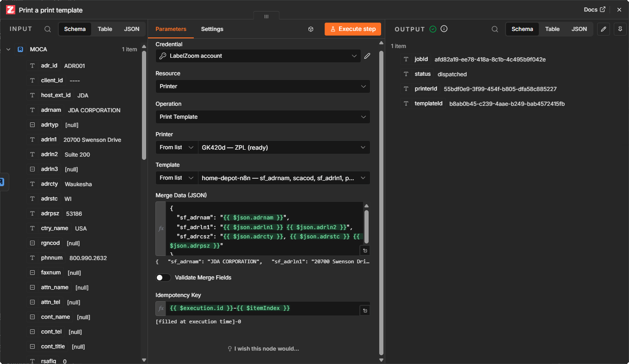Click the 'JDA CORPORATION' value
Screen dimensions: 629x364
click(x=94, y=110)
